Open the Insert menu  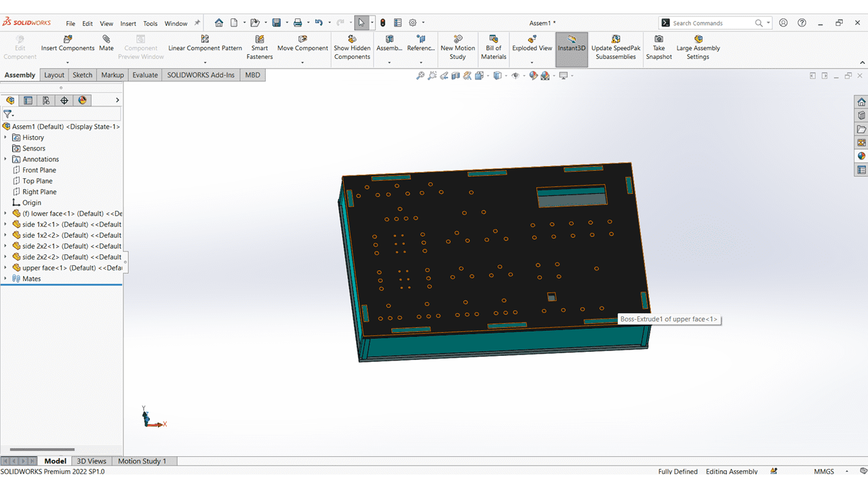[128, 23]
